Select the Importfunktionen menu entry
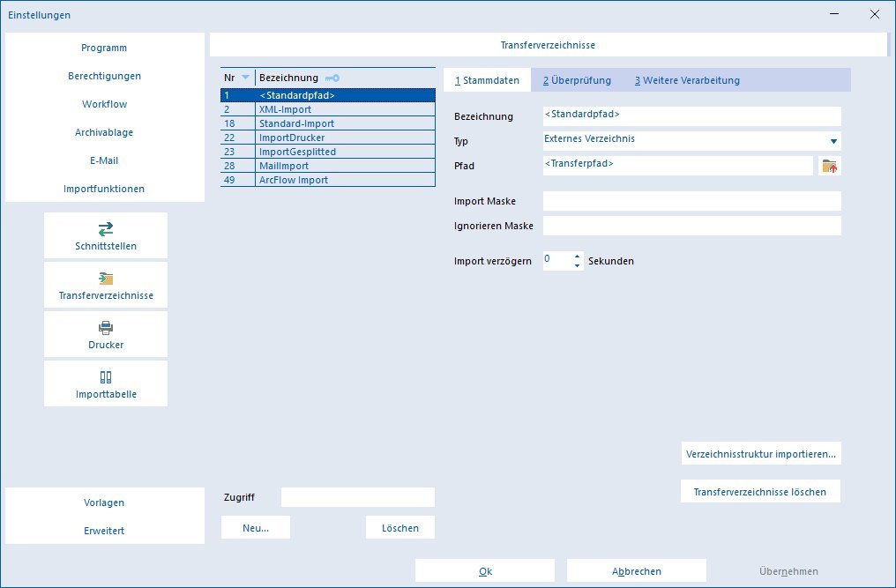 tap(104, 189)
